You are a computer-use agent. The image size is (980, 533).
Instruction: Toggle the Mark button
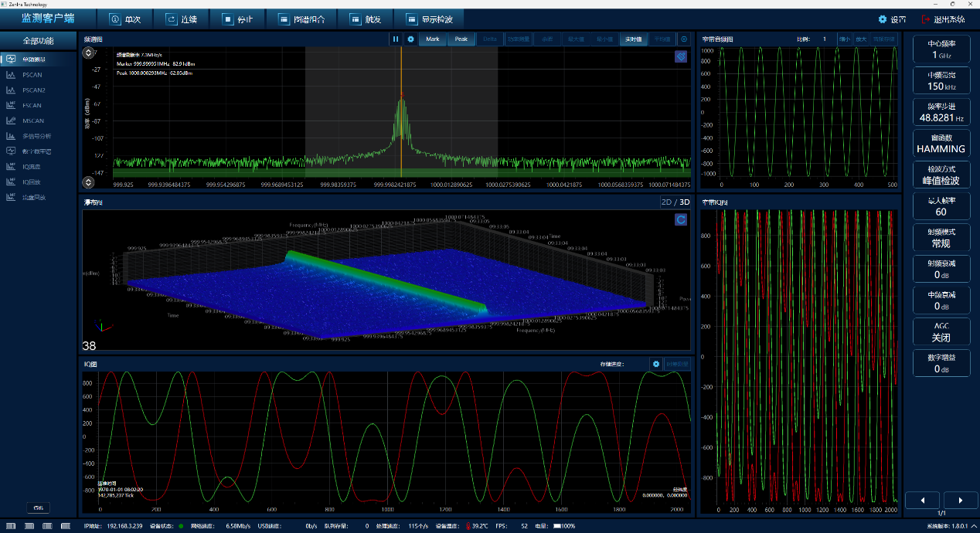[433, 39]
